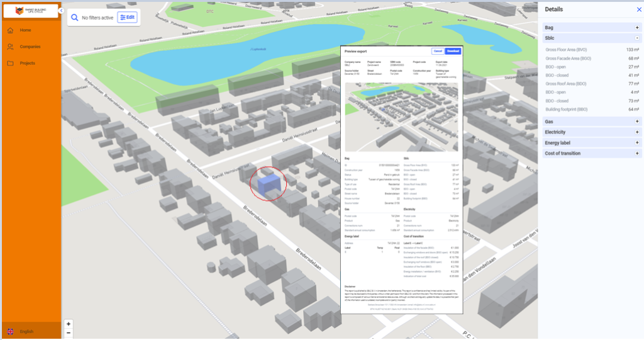This screenshot has width=644, height=340.
Task: Click Download in the Preview export dialog
Action: pyautogui.click(x=453, y=51)
